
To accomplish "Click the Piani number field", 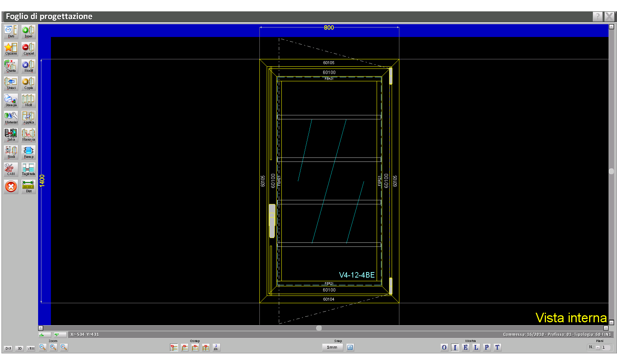I will (x=606, y=348).
